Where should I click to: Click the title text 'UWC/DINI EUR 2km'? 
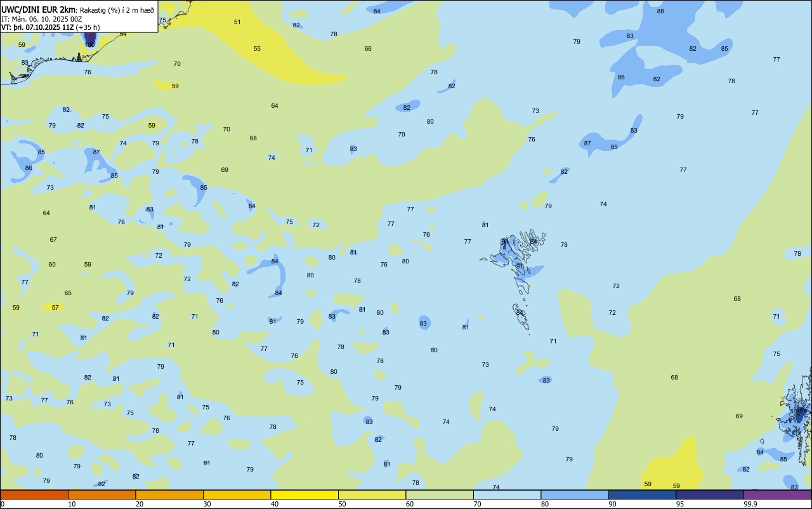pyautogui.click(x=39, y=10)
